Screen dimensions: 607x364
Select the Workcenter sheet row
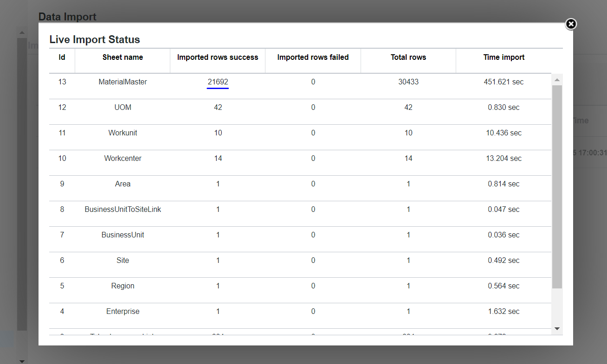[123, 158]
